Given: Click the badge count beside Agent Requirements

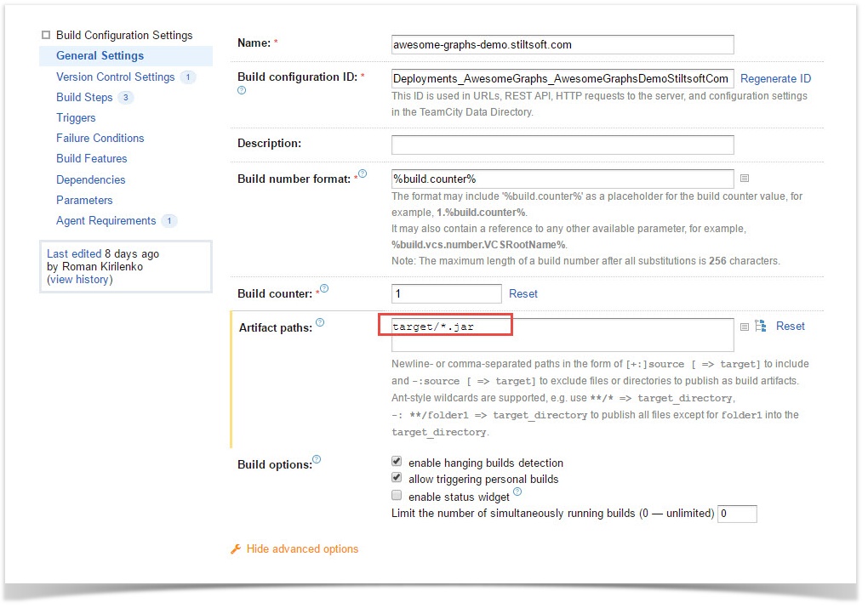Looking at the screenshot, I should click(169, 221).
